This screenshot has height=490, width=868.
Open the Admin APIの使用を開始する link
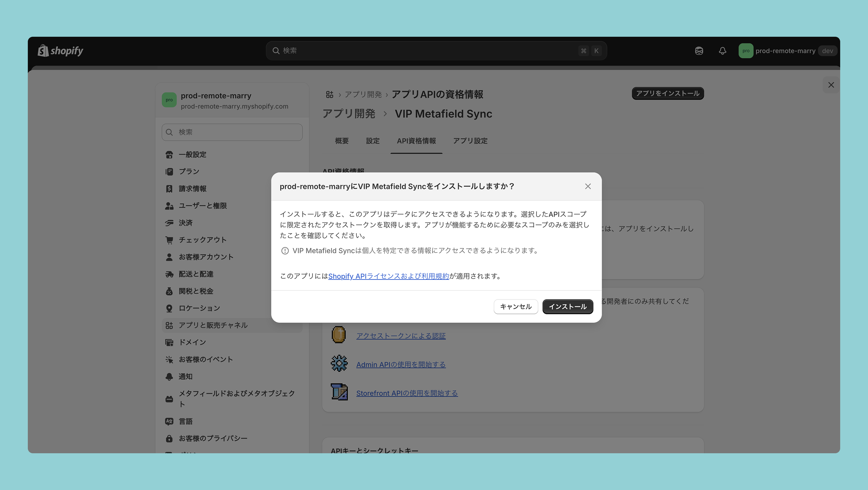401,364
